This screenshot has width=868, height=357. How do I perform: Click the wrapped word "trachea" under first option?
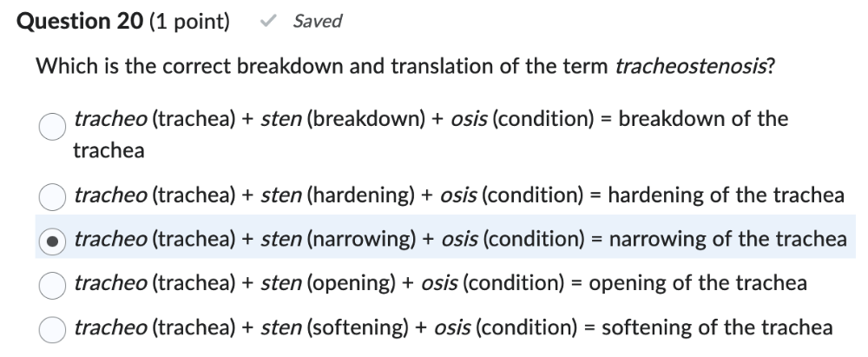(108, 150)
